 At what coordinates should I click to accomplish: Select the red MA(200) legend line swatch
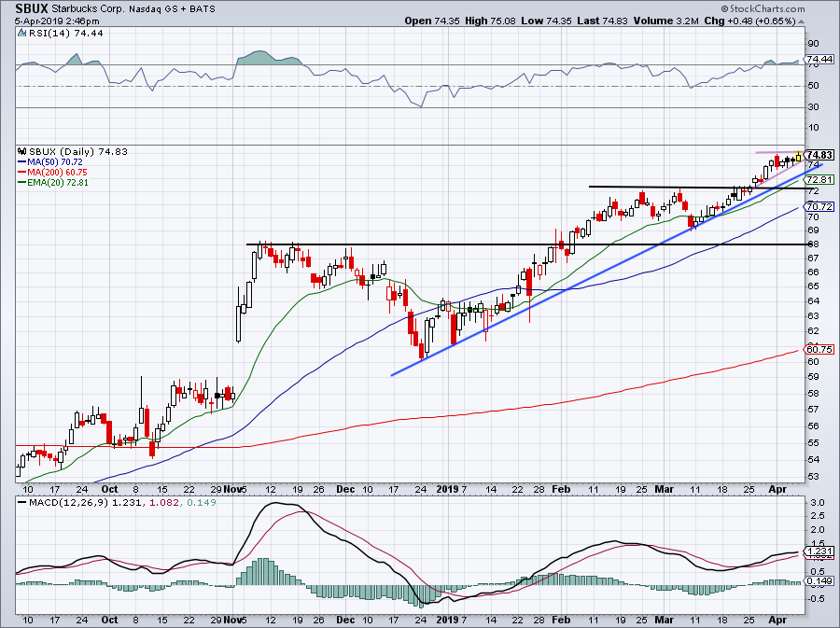[22, 173]
